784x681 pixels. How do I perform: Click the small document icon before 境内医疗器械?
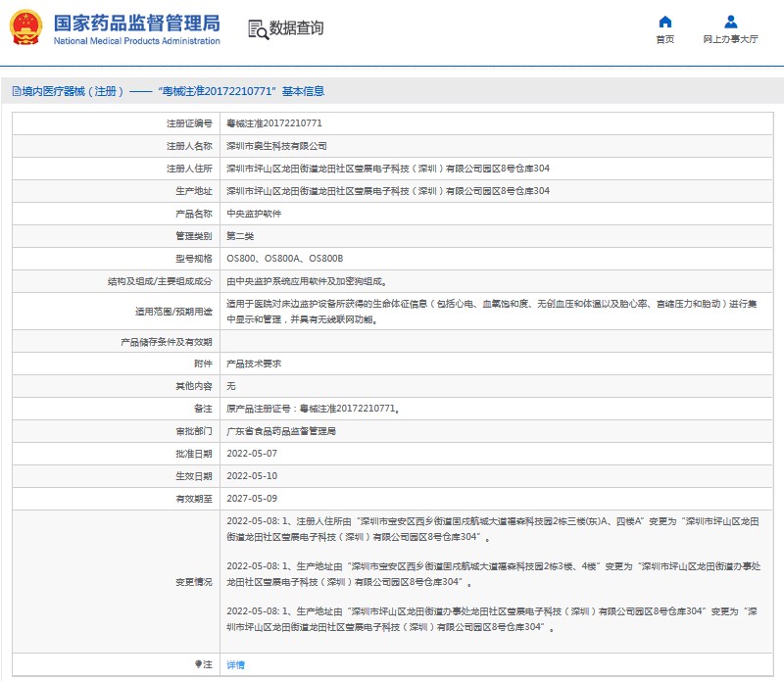[x=15, y=91]
